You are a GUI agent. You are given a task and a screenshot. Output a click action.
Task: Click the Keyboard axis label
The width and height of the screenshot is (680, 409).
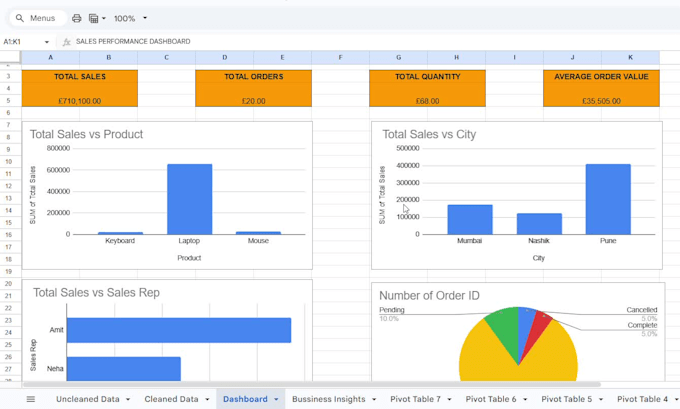click(120, 241)
